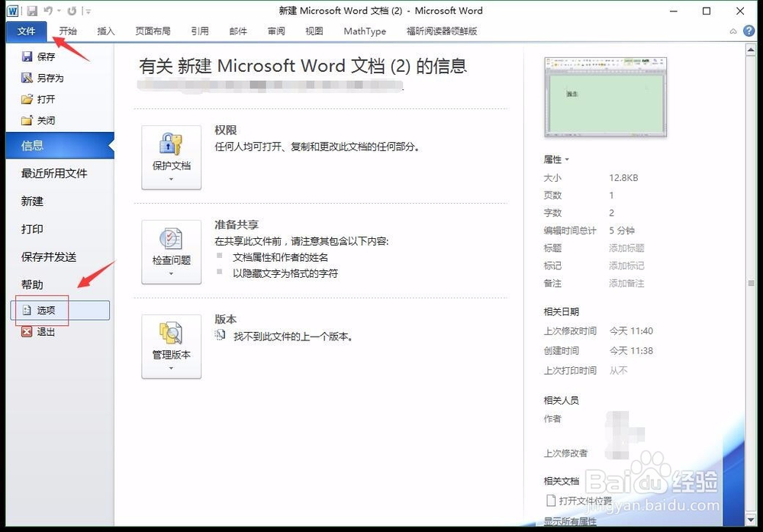Click 添加备注 field

point(626,283)
